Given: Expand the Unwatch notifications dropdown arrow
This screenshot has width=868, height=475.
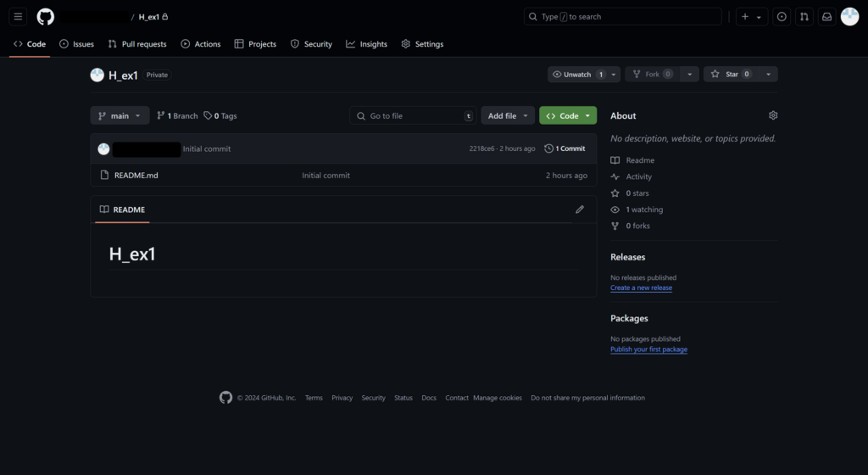Looking at the screenshot, I should pyautogui.click(x=614, y=74).
